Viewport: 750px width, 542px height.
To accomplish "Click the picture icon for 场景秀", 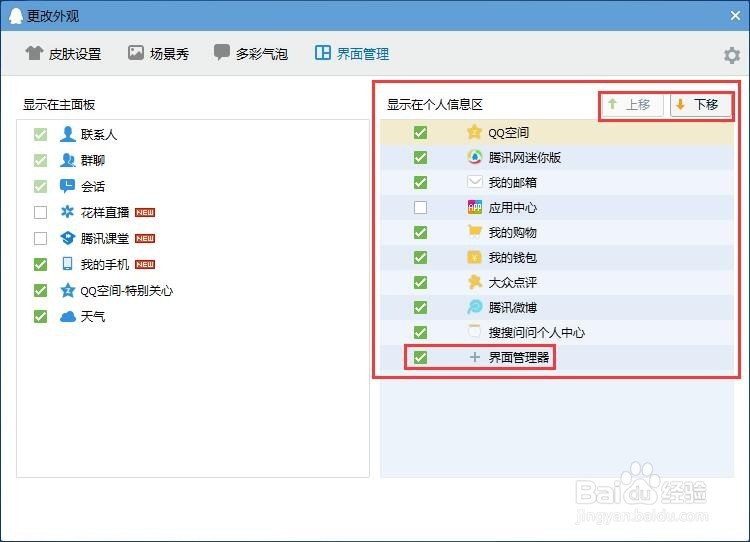I will click(136, 53).
